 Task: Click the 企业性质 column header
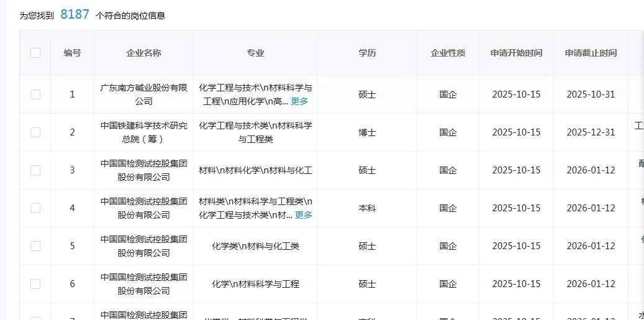point(448,53)
